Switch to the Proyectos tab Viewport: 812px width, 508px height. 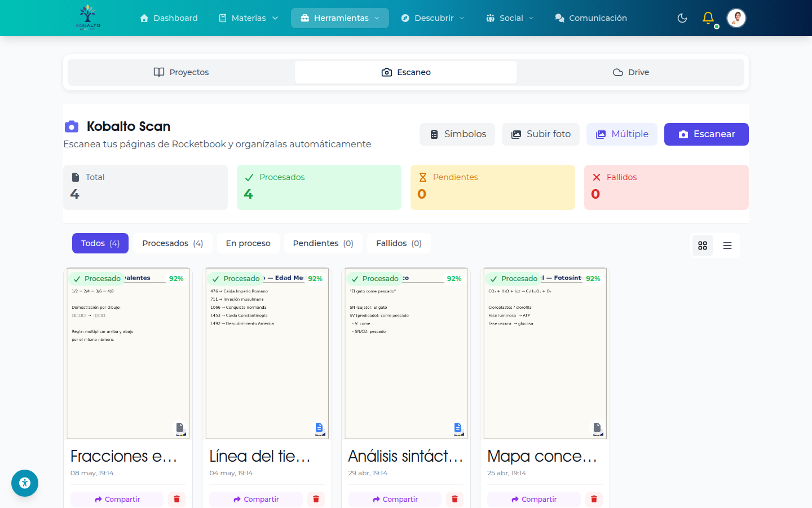pyautogui.click(x=181, y=72)
